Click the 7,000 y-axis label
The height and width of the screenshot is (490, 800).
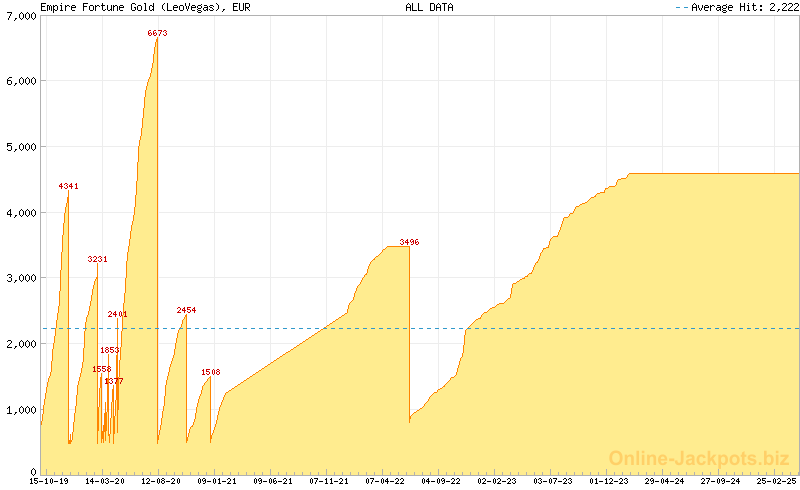[20, 16]
